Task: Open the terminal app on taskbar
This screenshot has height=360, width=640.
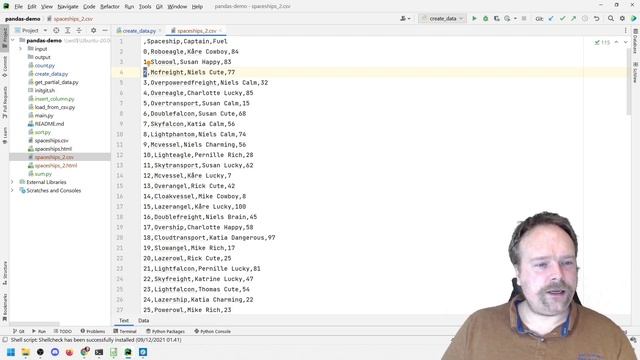Action: coord(99,352)
